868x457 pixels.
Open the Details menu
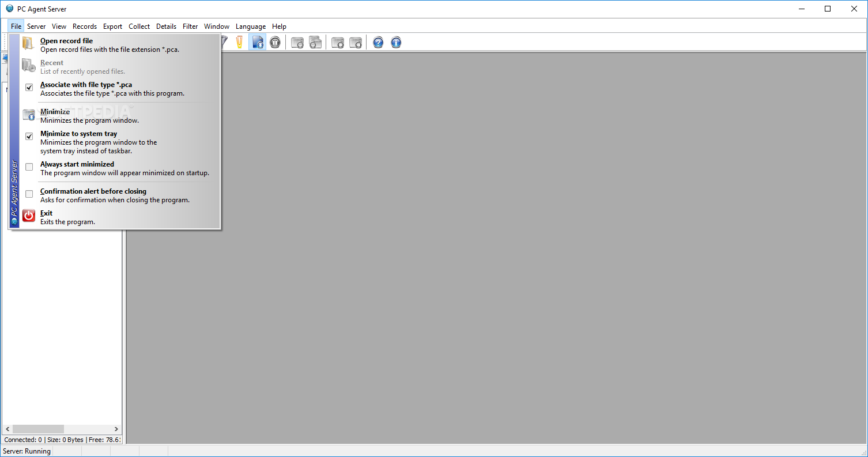(x=167, y=26)
